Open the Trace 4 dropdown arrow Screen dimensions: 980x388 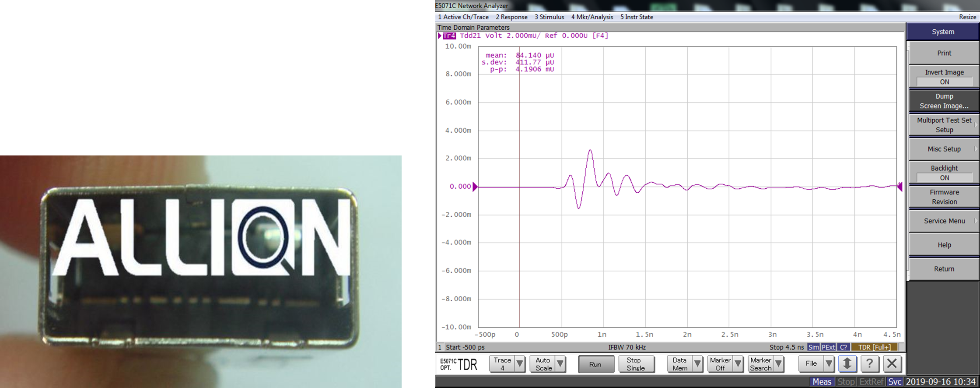[520, 364]
